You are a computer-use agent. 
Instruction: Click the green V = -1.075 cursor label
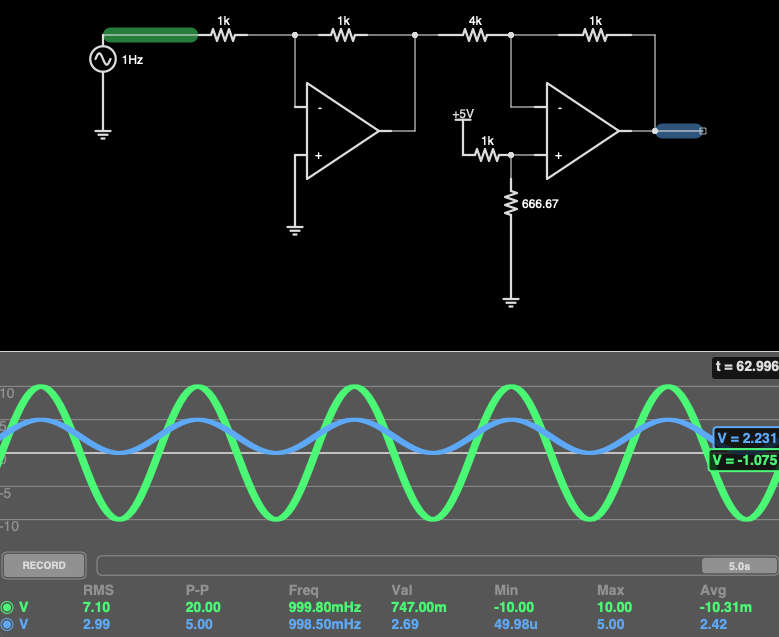coord(744,460)
